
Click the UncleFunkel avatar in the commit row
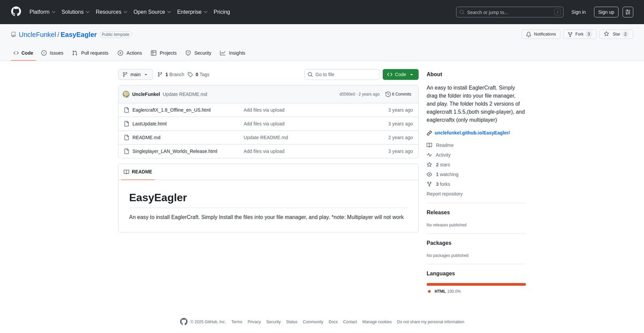[x=126, y=94]
